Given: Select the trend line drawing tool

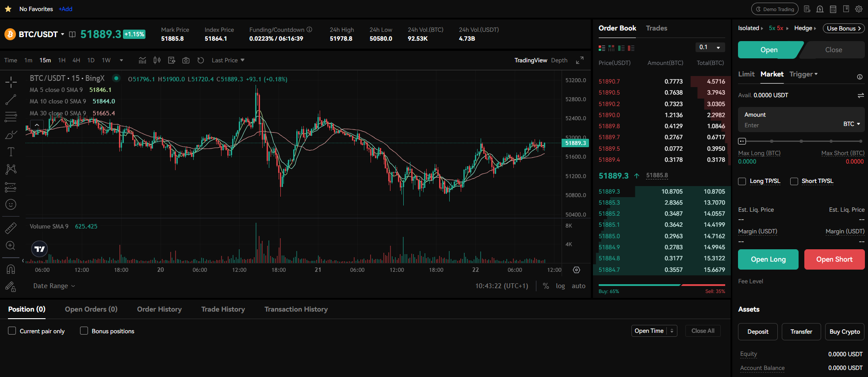Looking at the screenshot, I should pos(11,99).
